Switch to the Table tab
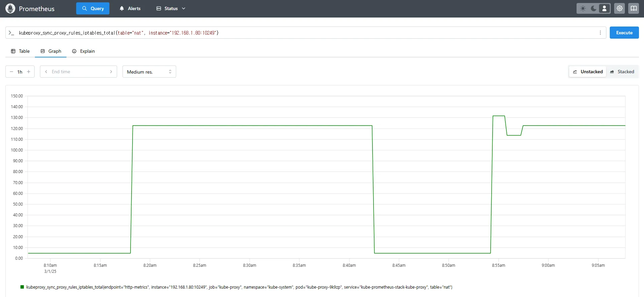644x297 pixels. point(20,51)
